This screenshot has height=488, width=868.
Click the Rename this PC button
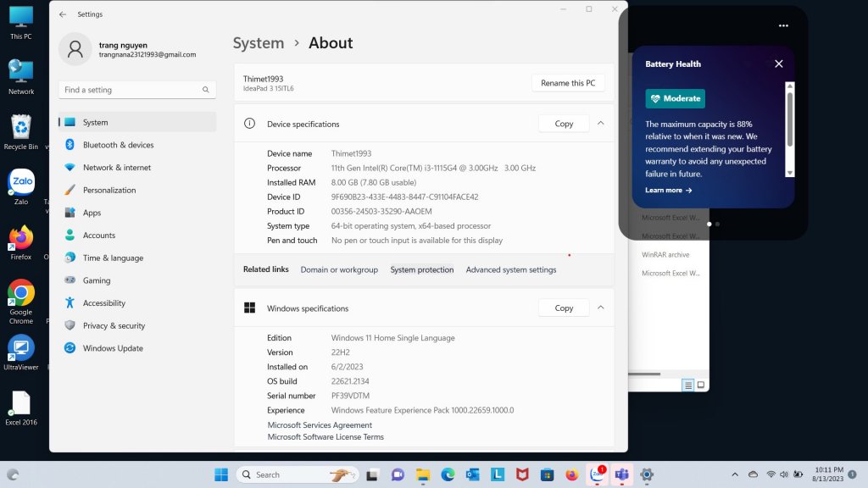[568, 83]
